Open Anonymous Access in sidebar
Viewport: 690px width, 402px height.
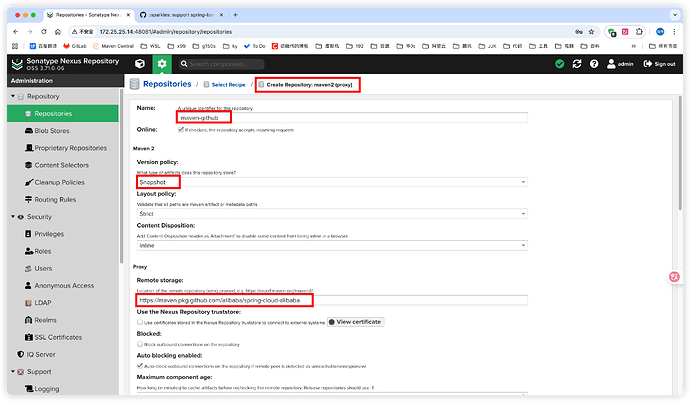[x=59, y=285]
